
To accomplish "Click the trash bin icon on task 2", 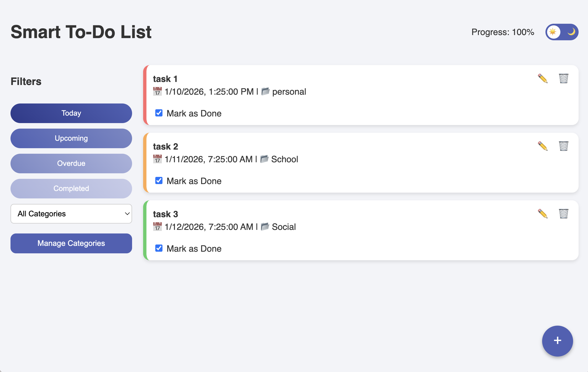I will (x=563, y=146).
